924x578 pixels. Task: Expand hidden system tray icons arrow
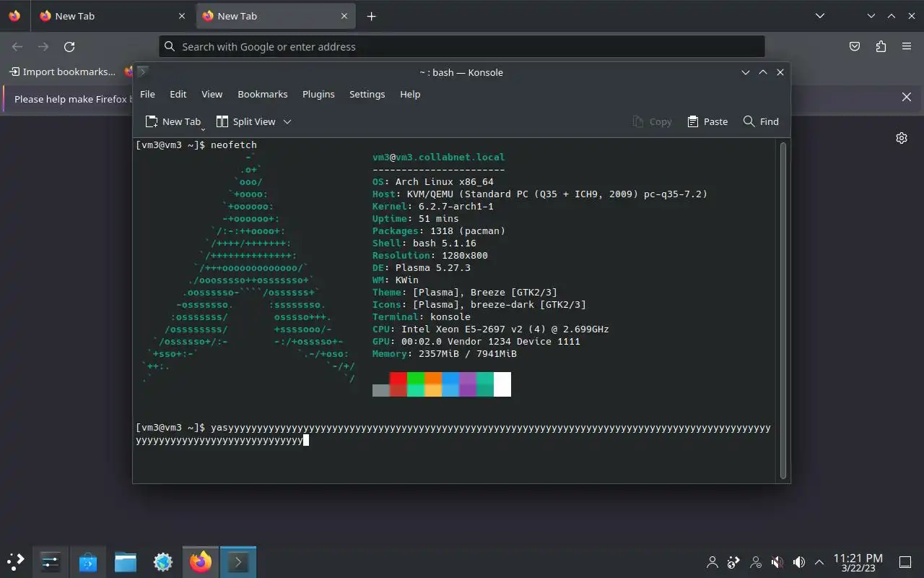coord(819,562)
